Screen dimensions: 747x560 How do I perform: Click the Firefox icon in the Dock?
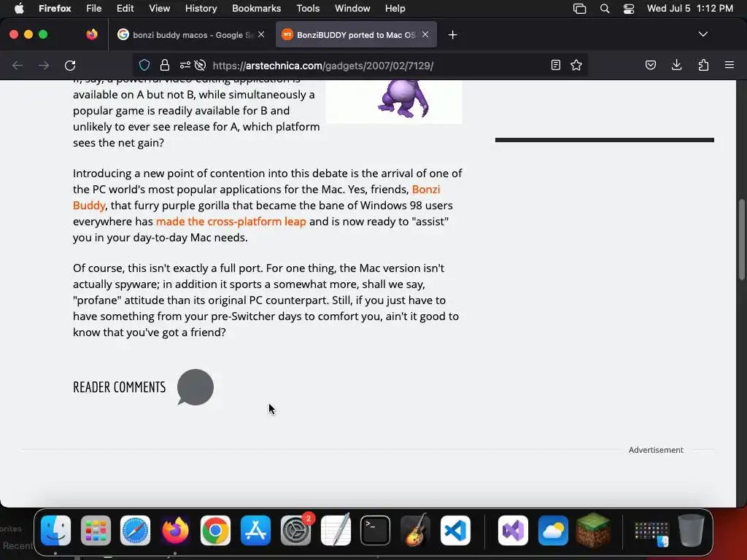[175, 531]
